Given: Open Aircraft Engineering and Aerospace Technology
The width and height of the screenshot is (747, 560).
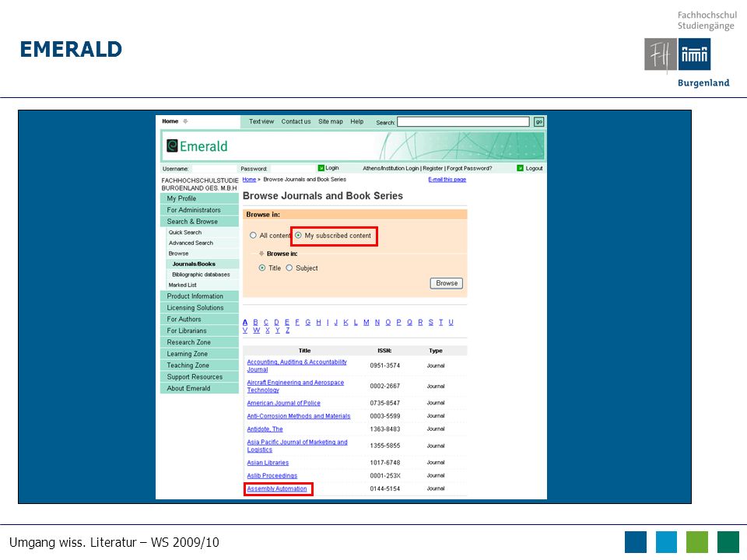Looking at the screenshot, I should pos(296,387).
